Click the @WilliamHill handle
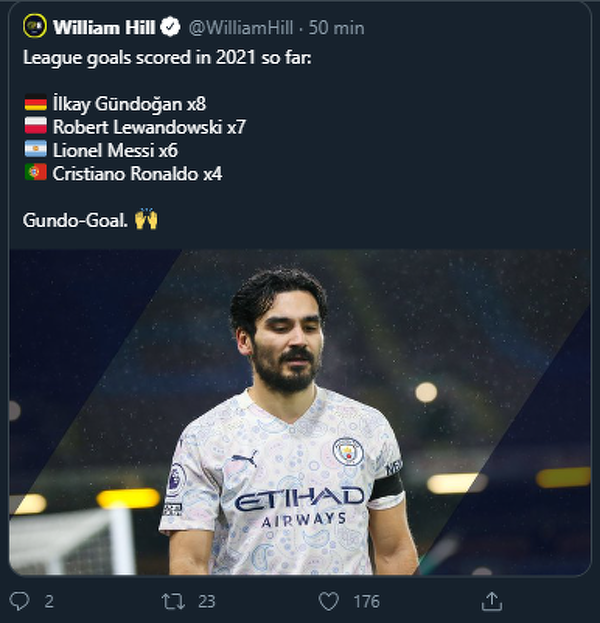The width and height of the screenshot is (600, 623). pos(241,28)
